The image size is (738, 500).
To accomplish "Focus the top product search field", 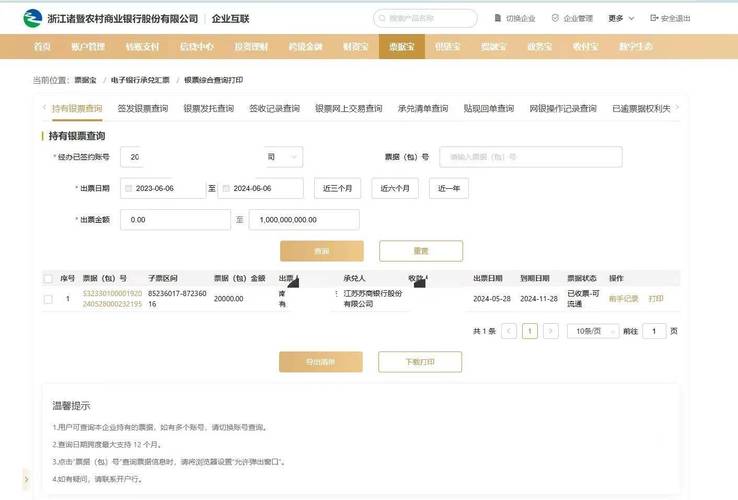I will click(425, 18).
